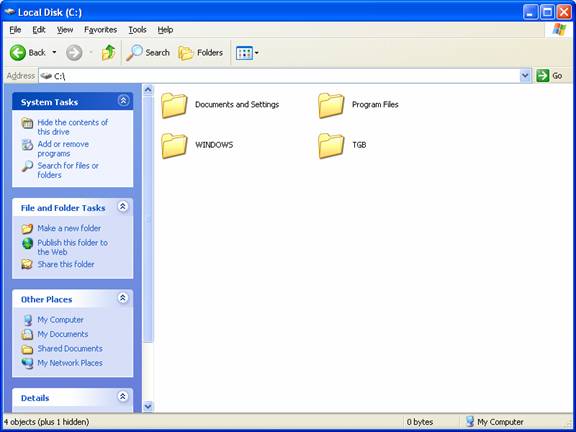Click the Go button label
This screenshot has width=576, height=432.
(x=557, y=76)
